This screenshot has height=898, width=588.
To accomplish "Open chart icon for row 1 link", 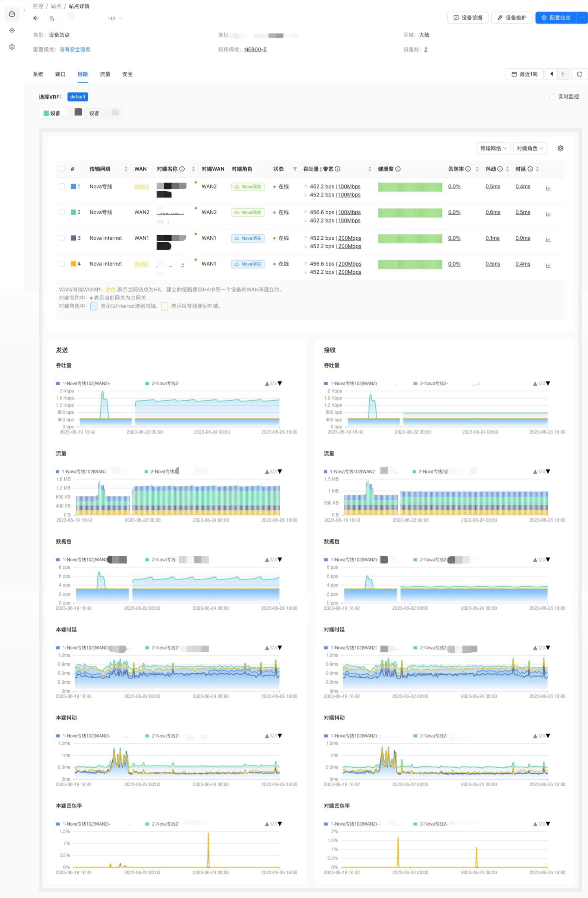I will [x=548, y=188].
